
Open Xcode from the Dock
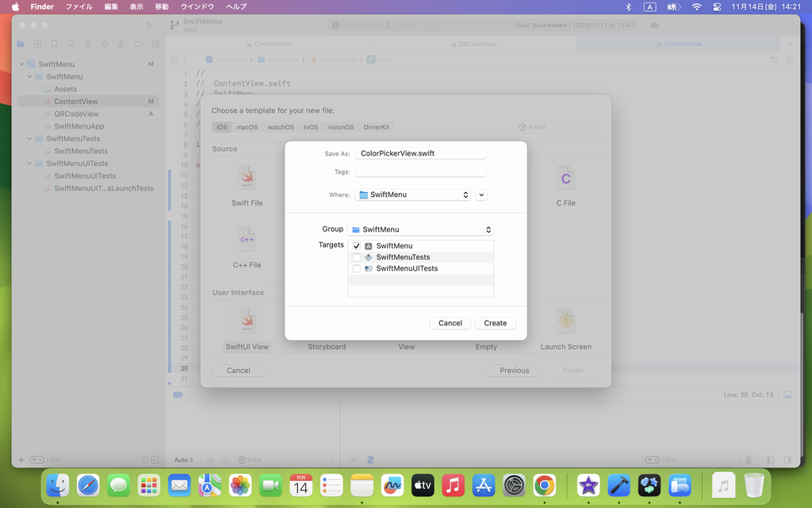coord(619,485)
